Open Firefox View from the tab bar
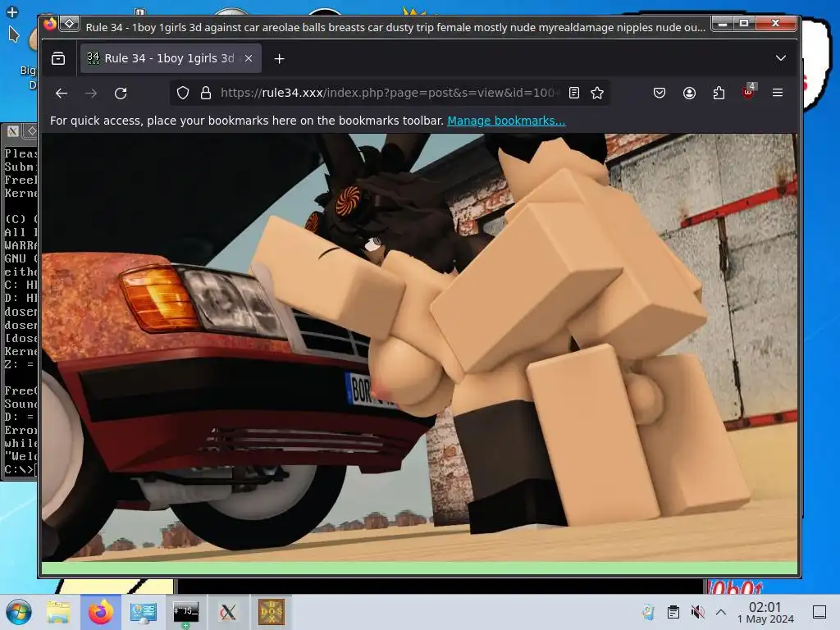This screenshot has height=630, width=840. (x=58, y=58)
